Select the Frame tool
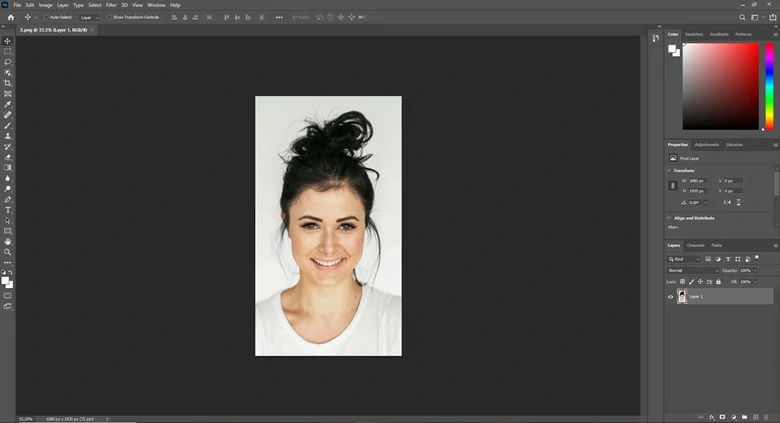The image size is (780, 423). click(x=7, y=94)
